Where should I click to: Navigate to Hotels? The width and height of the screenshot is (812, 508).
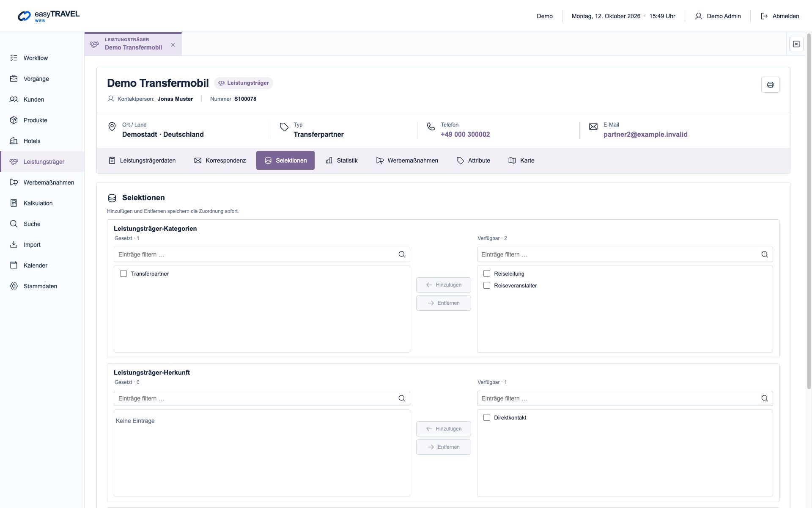point(42,141)
